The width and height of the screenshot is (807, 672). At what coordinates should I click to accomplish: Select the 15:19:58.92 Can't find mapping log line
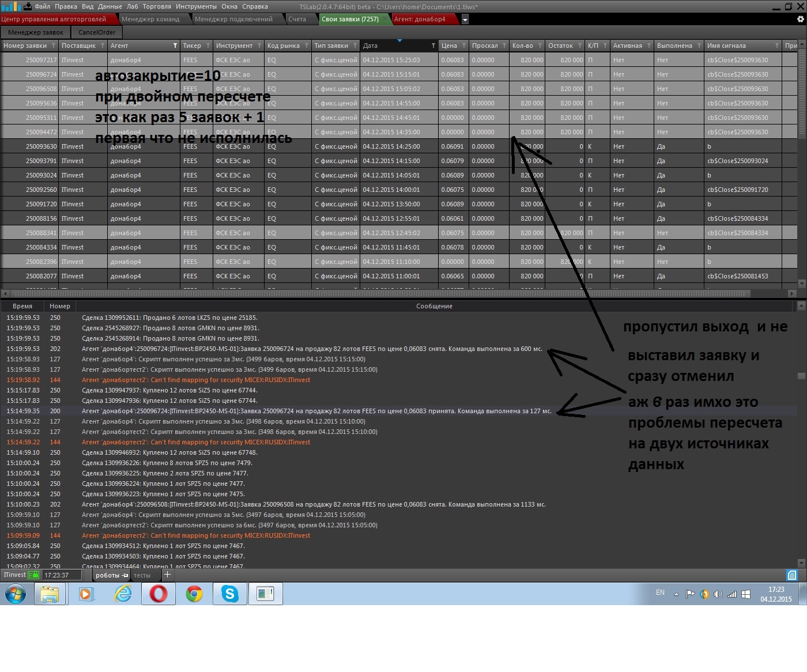(399, 380)
